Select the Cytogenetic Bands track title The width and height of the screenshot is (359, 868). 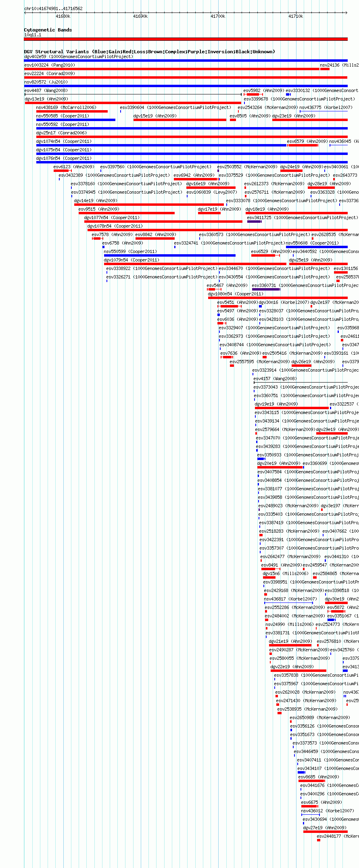(48, 30)
